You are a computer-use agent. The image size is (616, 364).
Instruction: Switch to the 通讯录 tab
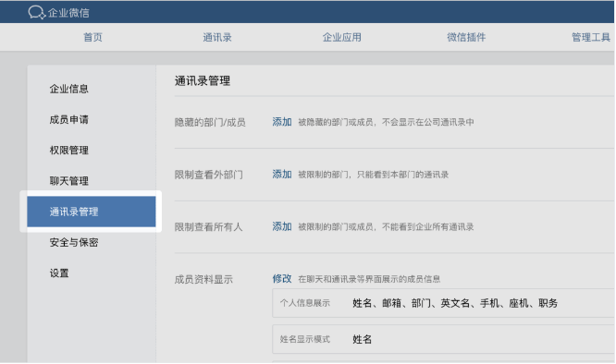[217, 37]
